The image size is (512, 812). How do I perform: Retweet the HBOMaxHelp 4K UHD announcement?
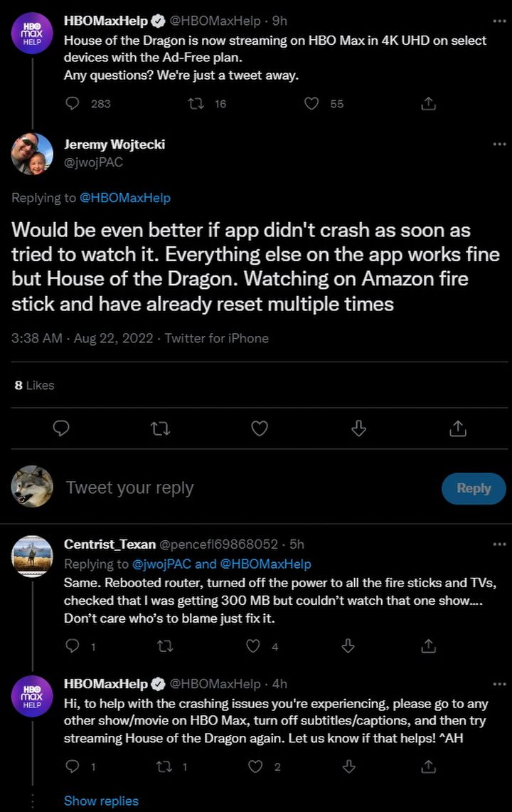[196, 104]
